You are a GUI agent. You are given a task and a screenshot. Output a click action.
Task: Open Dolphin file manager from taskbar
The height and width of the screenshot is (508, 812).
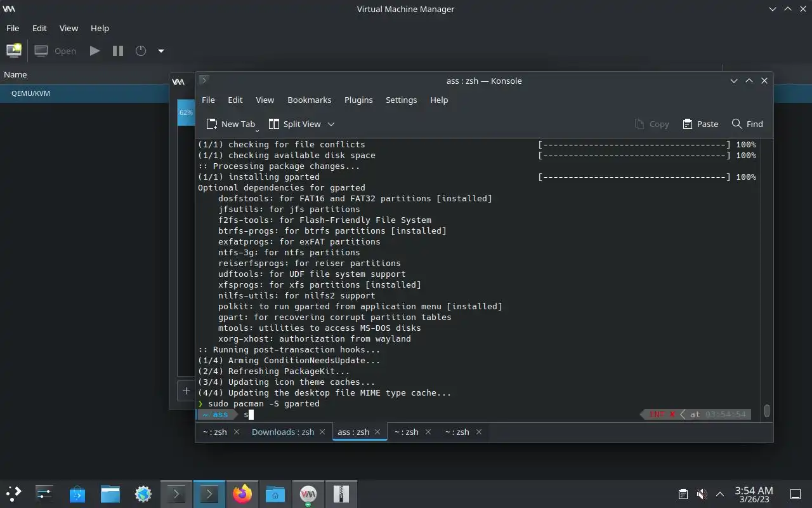tap(110, 493)
